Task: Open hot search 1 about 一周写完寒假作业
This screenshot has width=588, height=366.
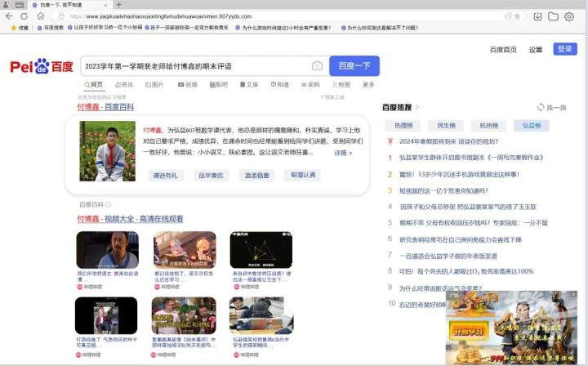Action: coord(471,158)
